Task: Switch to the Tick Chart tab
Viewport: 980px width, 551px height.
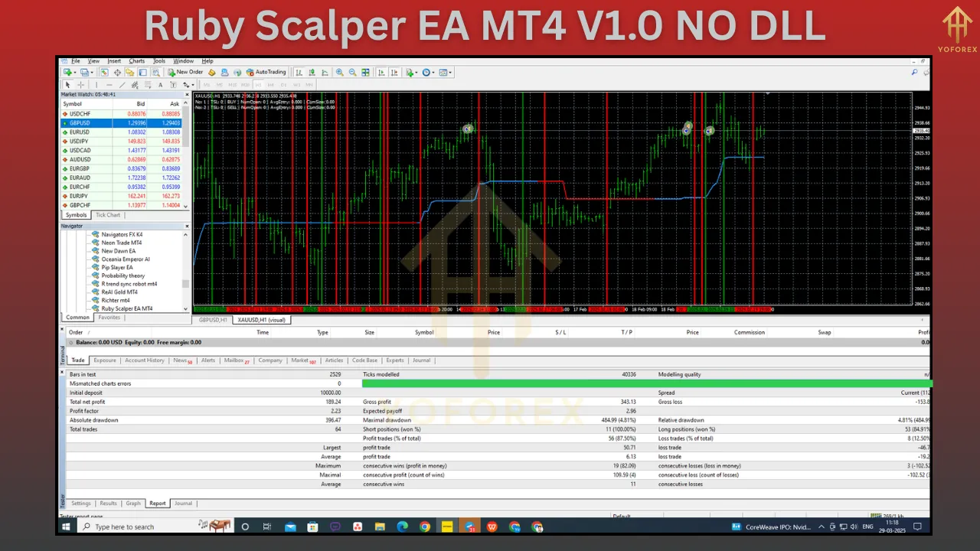Action: click(108, 215)
